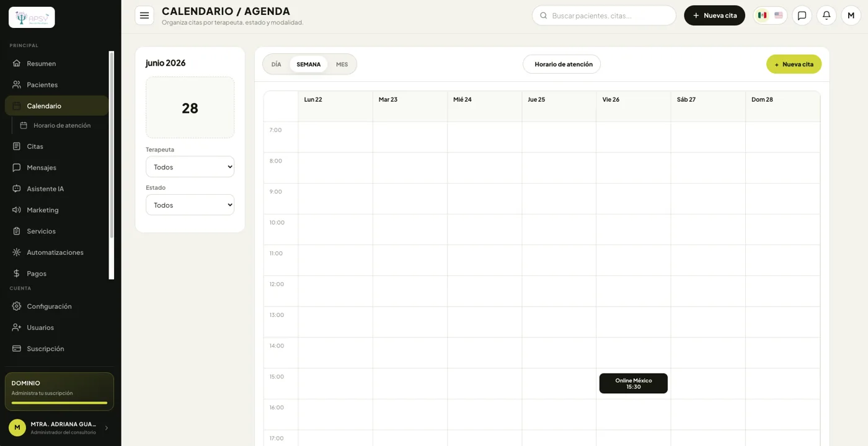Screen dimensions: 868x446
Task: Open messages chat icon in top bar
Action: (x=802, y=16)
